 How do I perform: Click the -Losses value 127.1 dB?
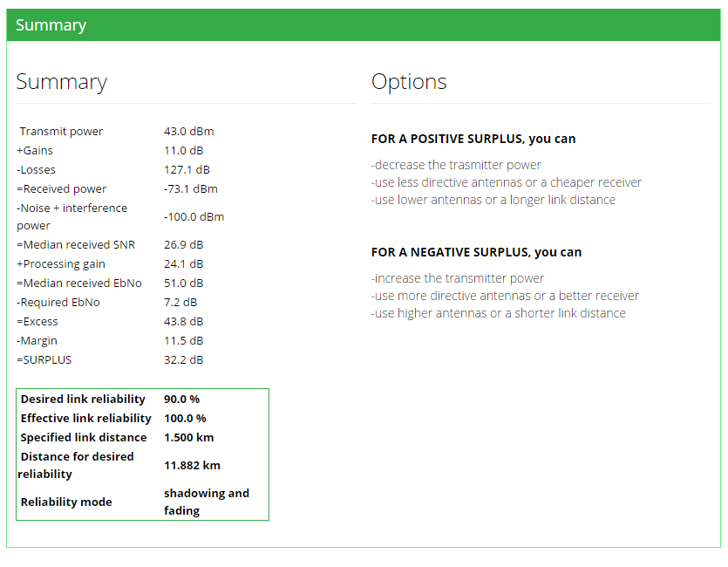pyautogui.click(x=187, y=170)
